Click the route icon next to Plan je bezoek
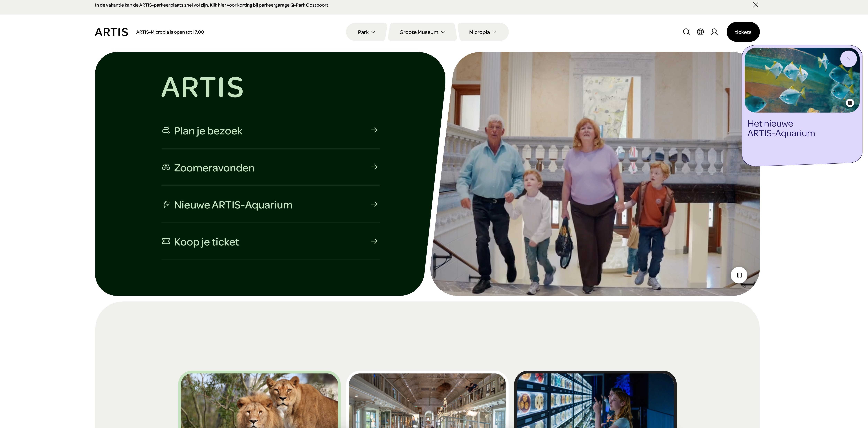The image size is (868, 428). [x=166, y=130]
